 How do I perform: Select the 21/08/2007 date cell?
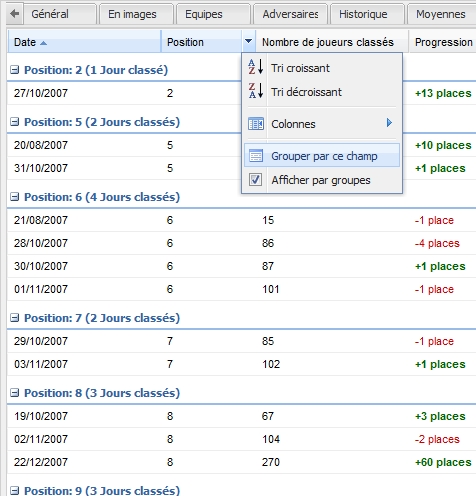tap(41, 220)
